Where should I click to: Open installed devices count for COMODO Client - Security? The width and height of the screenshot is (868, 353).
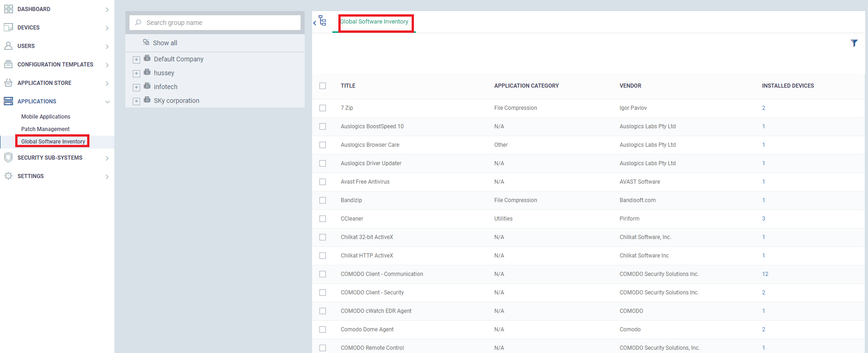pos(764,293)
